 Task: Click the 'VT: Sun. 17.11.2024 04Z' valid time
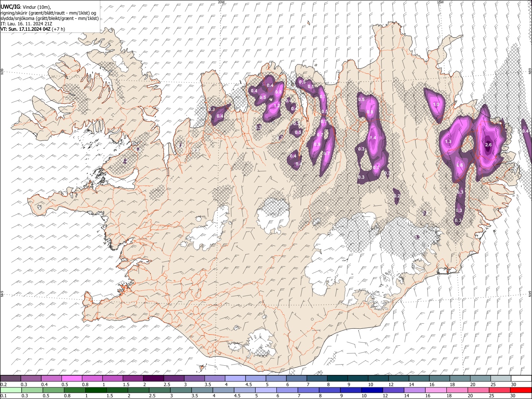point(26,30)
